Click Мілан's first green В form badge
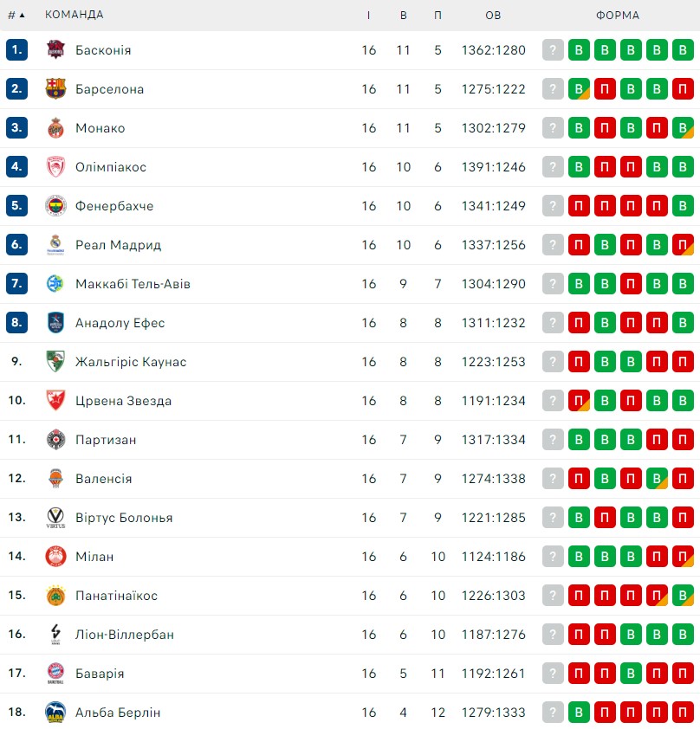Viewport: 700px width, 729px height. pos(579,557)
